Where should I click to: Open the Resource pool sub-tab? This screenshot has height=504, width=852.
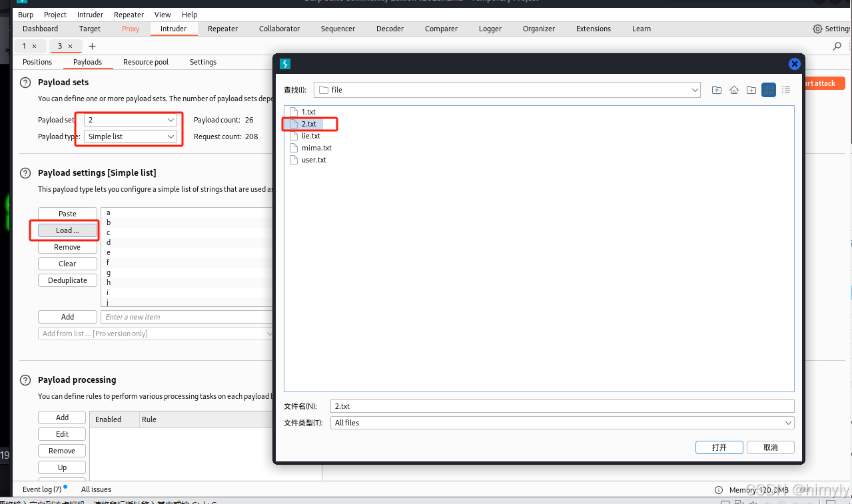click(x=146, y=62)
